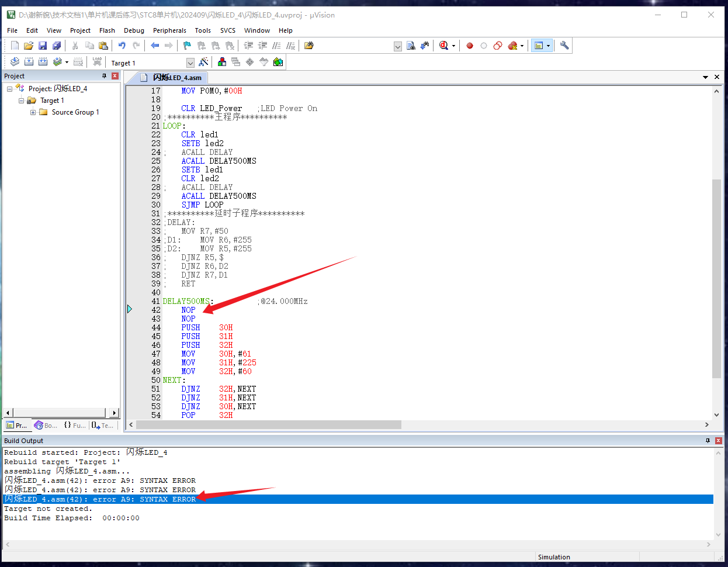Open the Target 1 selection dropdown

tap(190, 63)
